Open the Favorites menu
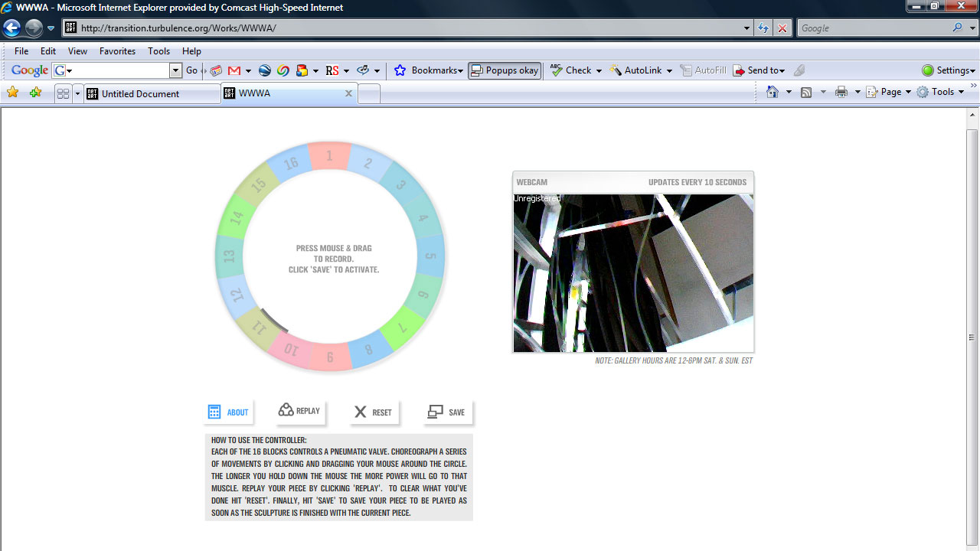Screen dimensions: 980x551 (117, 51)
